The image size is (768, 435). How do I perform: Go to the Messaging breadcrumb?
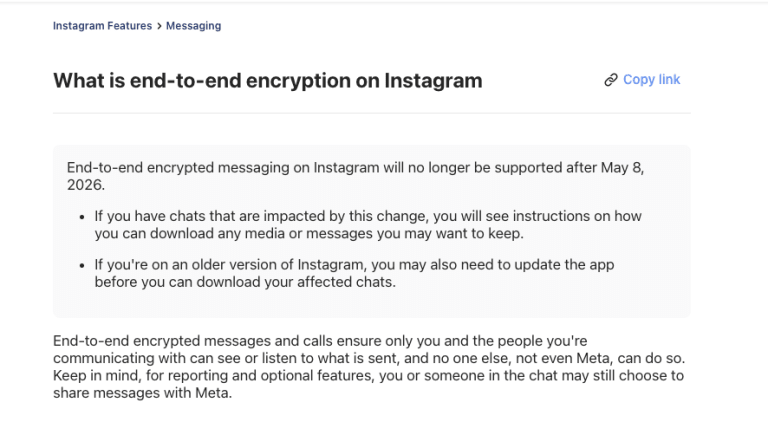193,26
